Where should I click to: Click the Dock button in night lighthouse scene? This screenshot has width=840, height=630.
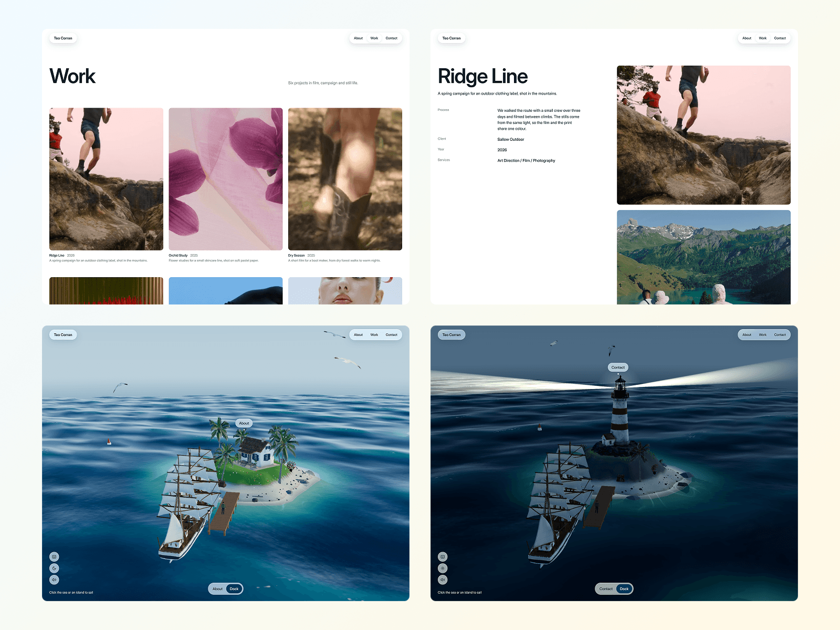tap(624, 589)
